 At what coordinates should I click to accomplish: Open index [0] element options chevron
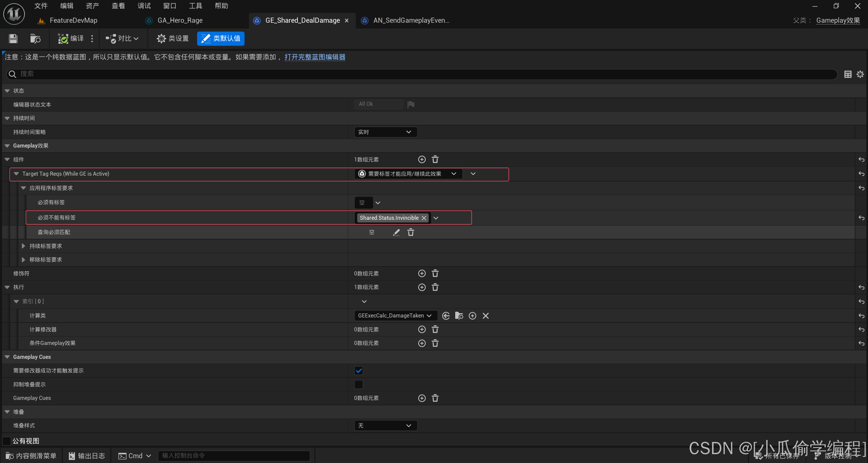[364, 302]
